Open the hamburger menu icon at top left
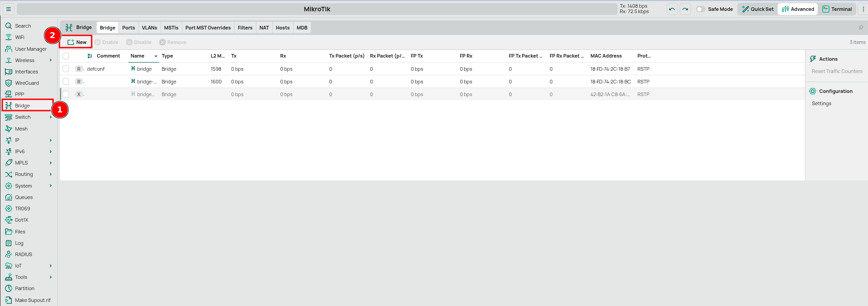The image size is (868, 306). click(x=9, y=9)
